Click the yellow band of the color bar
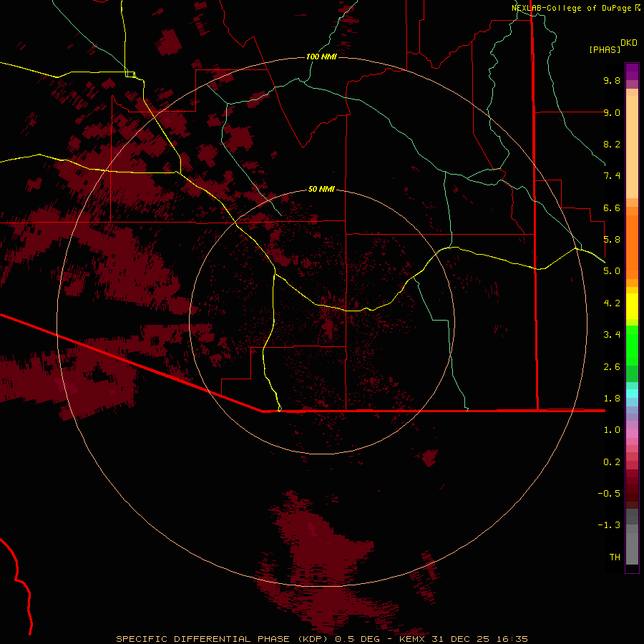The height and width of the screenshot is (644, 644). (x=632, y=306)
